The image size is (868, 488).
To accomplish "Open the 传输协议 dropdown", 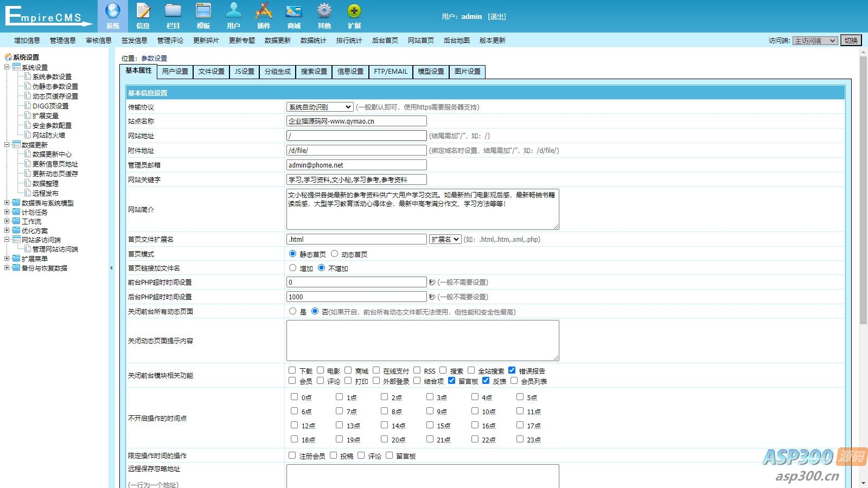I will (x=320, y=107).
